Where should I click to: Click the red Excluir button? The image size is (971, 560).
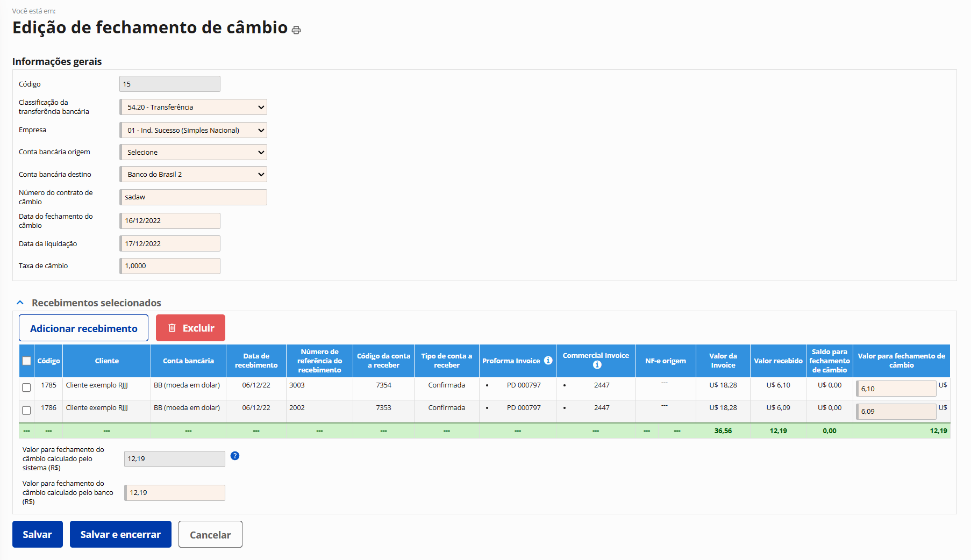(190, 328)
